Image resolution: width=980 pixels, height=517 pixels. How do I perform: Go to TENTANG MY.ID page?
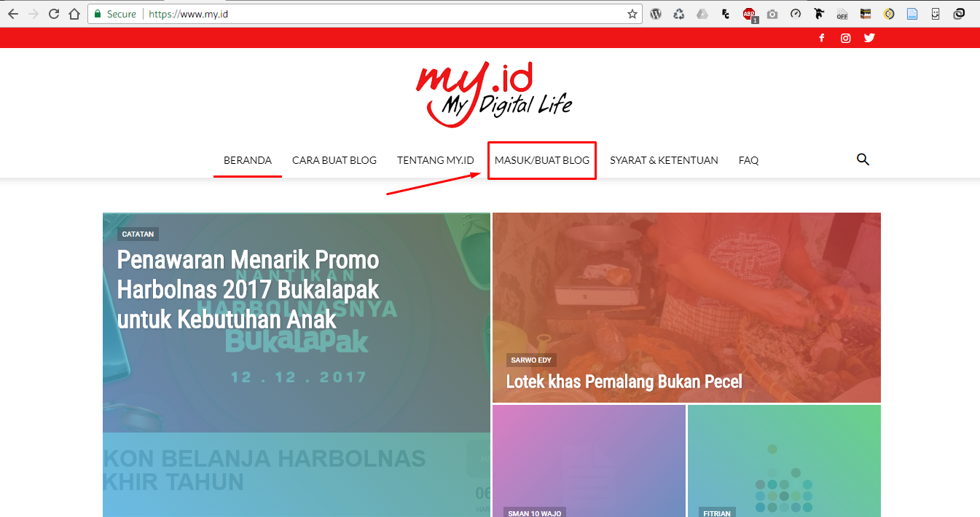point(436,160)
